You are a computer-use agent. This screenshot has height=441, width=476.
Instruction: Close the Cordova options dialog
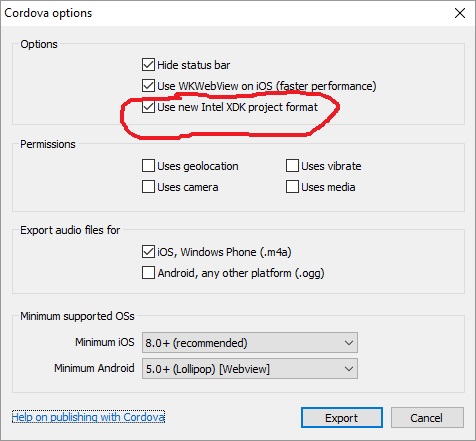pyautogui.click(x=460, y=13)
